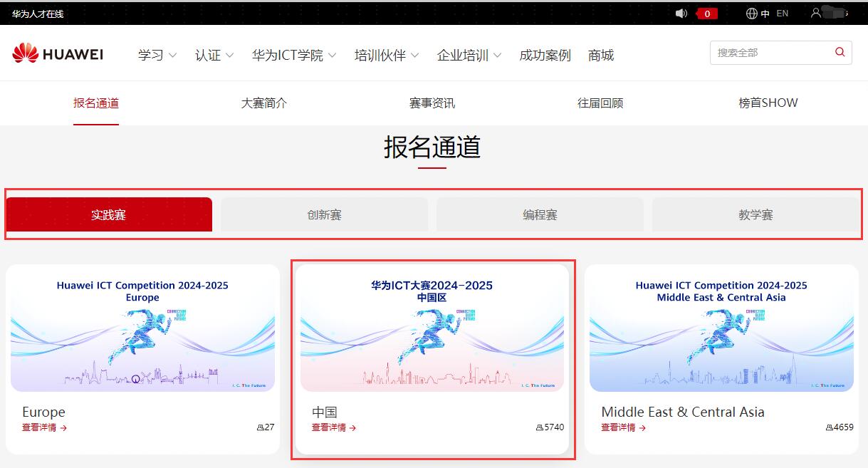This screenshot has width=868, height=468.
Task: Switch language to EN
Action: (783, 14)
